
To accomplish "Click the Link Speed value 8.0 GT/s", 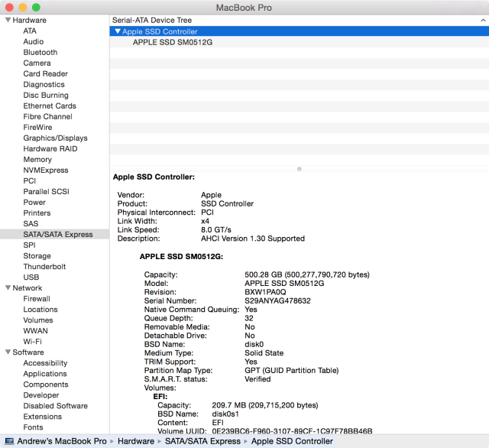I will click(216, 229).
